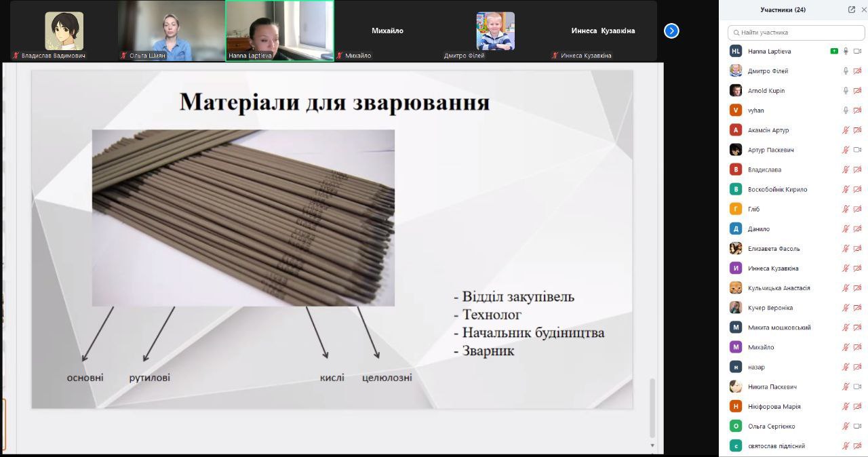Click Дмитро Філей's microphone icon

[x=846, y=71]
